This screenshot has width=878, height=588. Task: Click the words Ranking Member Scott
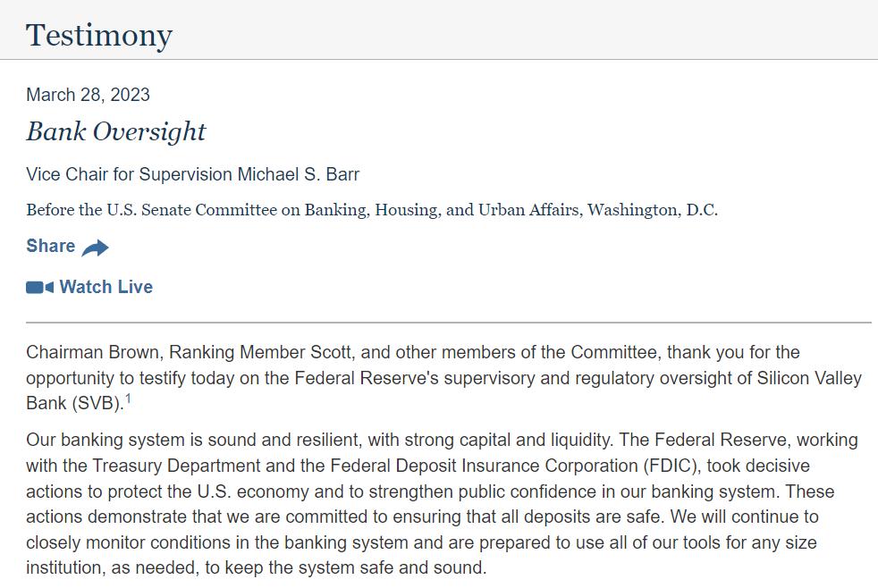(261, 352)
